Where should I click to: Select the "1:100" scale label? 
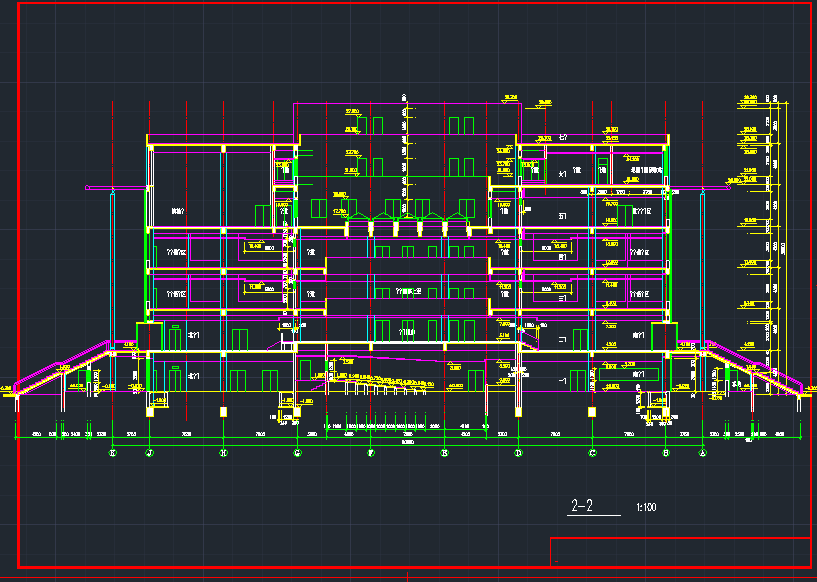coord(646,508)
